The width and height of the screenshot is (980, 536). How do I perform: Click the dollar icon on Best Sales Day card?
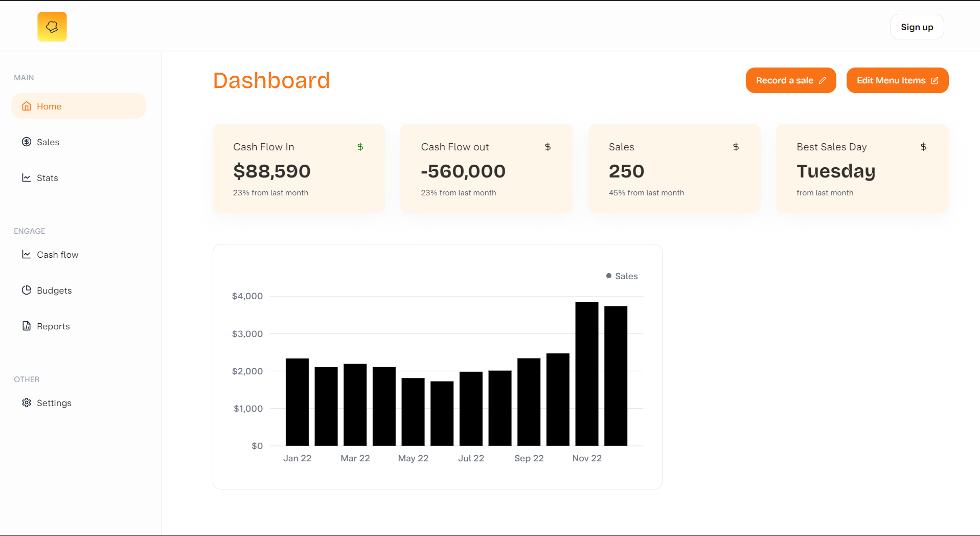[x=924, y=146]
